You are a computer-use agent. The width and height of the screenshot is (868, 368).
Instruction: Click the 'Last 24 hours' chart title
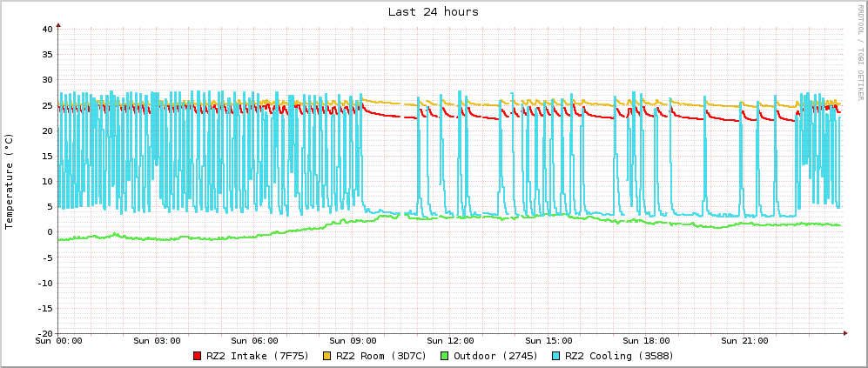click(x=434, y=11)
